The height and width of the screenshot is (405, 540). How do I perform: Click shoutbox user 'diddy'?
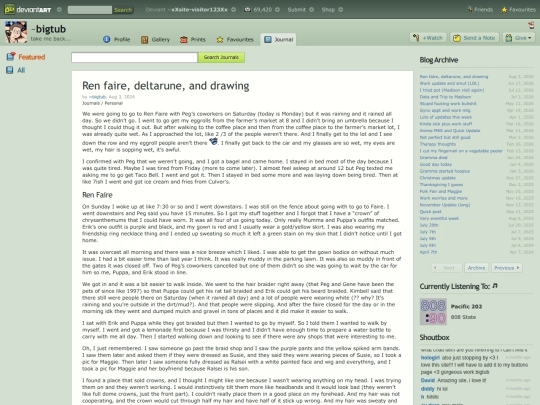[427, 389]
